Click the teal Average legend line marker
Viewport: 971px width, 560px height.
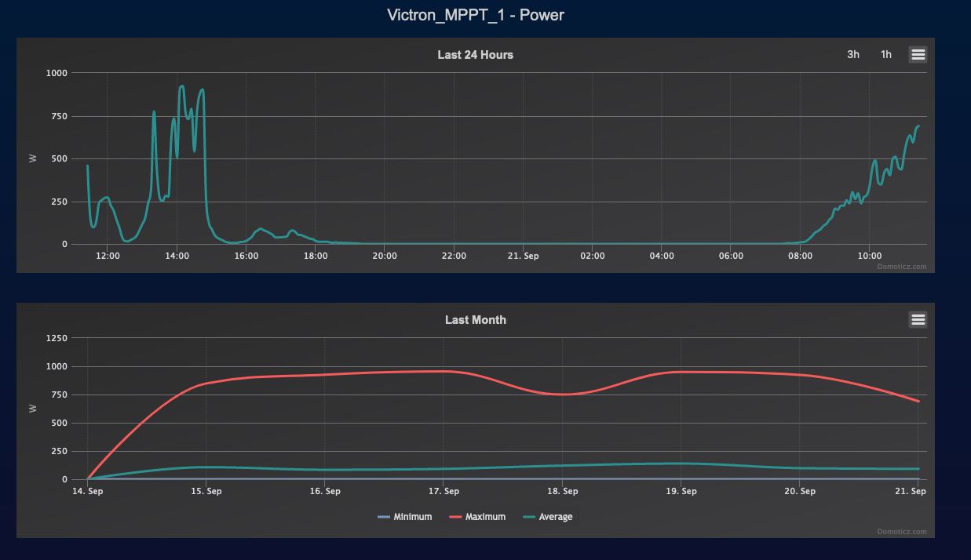(x=529, y=517)
